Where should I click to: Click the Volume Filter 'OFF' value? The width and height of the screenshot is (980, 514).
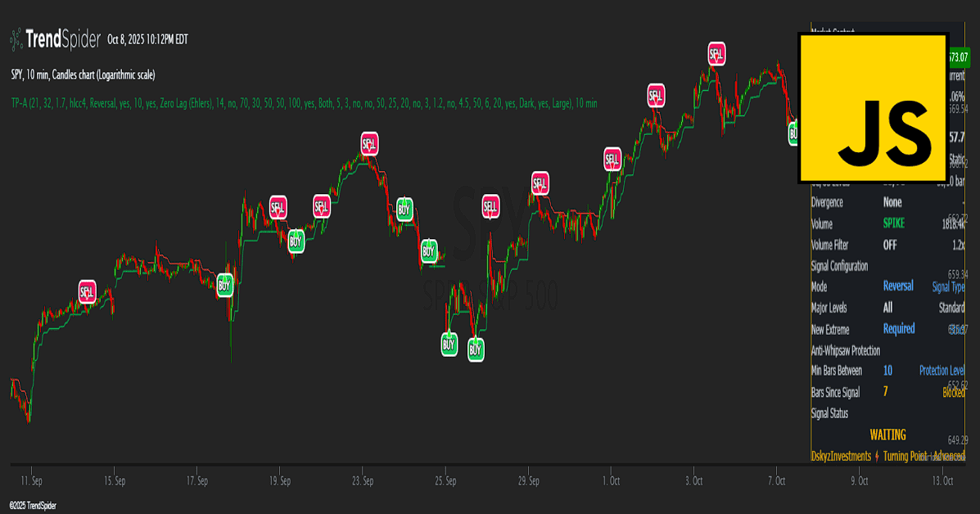tap(890, 246)
